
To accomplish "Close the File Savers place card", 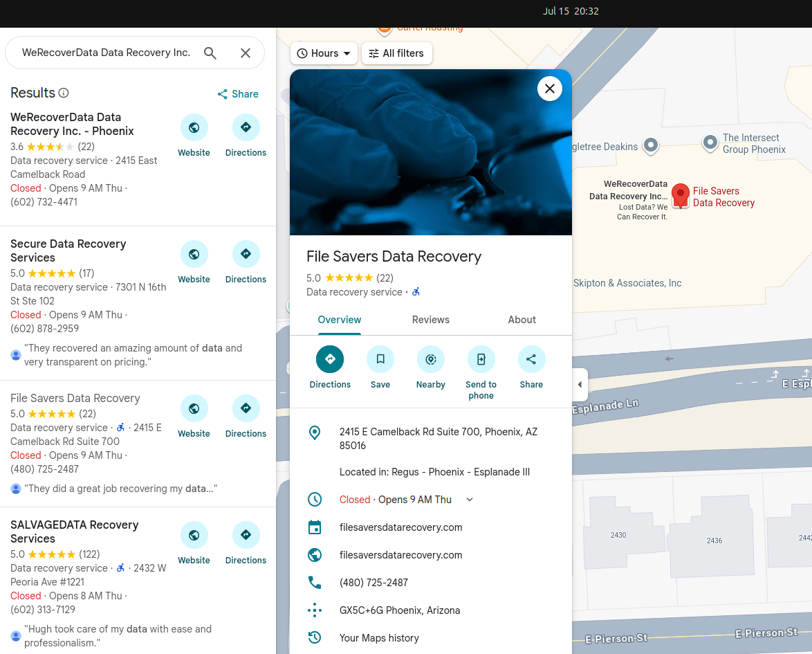I will click(549, 89).
